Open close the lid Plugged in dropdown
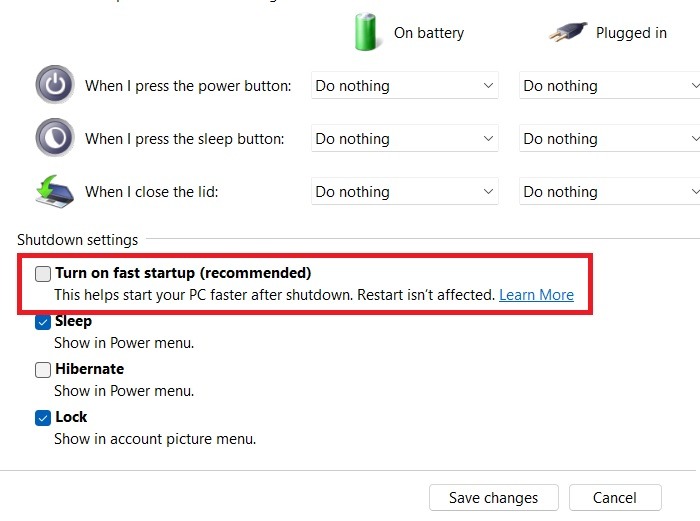Image resolution: width=700 pixels, height=521 pixels. [x=609, y=192]
